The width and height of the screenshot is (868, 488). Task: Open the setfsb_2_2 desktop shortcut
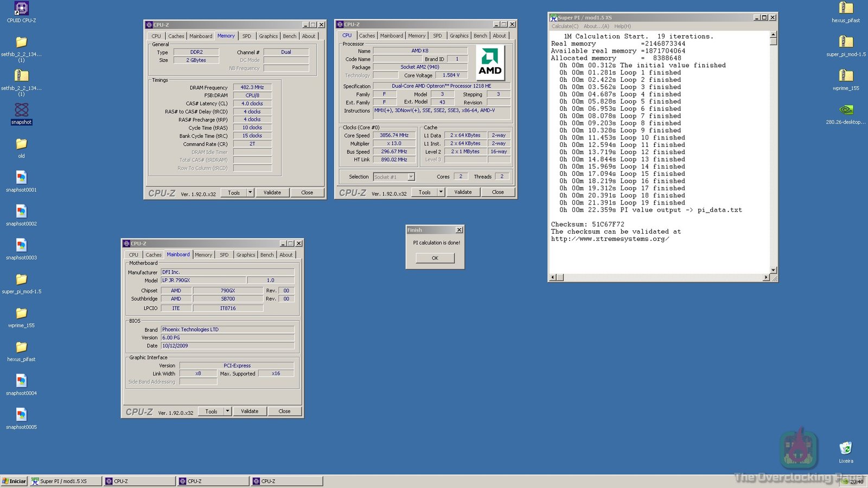pos(21,43)
